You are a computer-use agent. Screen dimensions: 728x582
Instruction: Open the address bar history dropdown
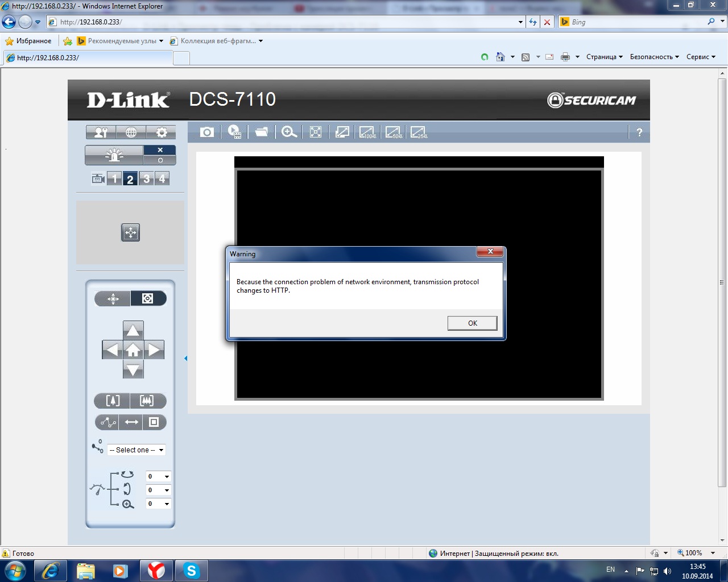(521, 22)
